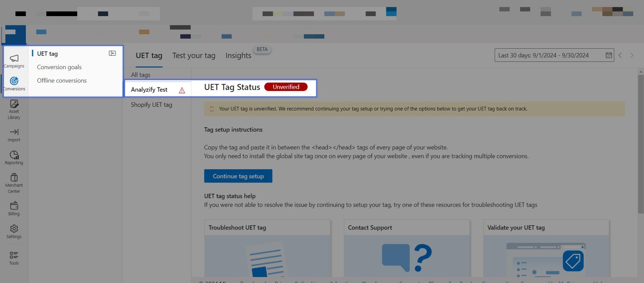The width and height of the screenshot is (644, 283).
Task: Open the Last 30 days date range field
Action: (x=554, y=55)
